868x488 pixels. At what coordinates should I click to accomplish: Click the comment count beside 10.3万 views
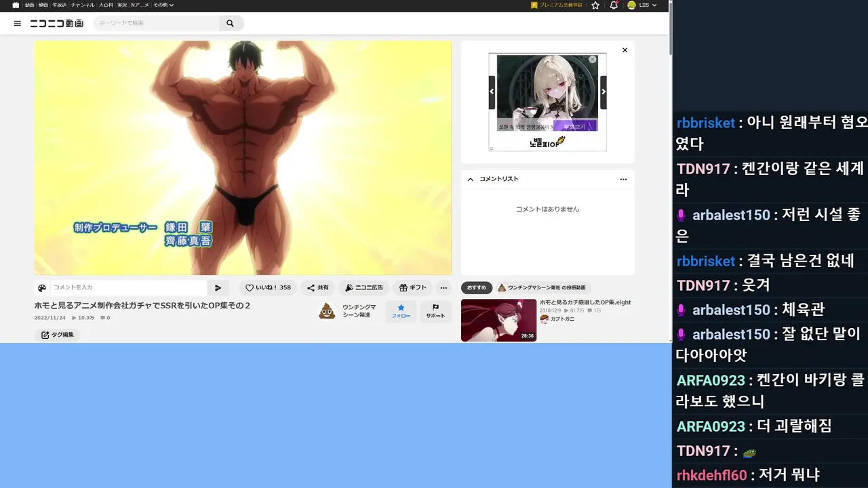(x=105, y=318)
